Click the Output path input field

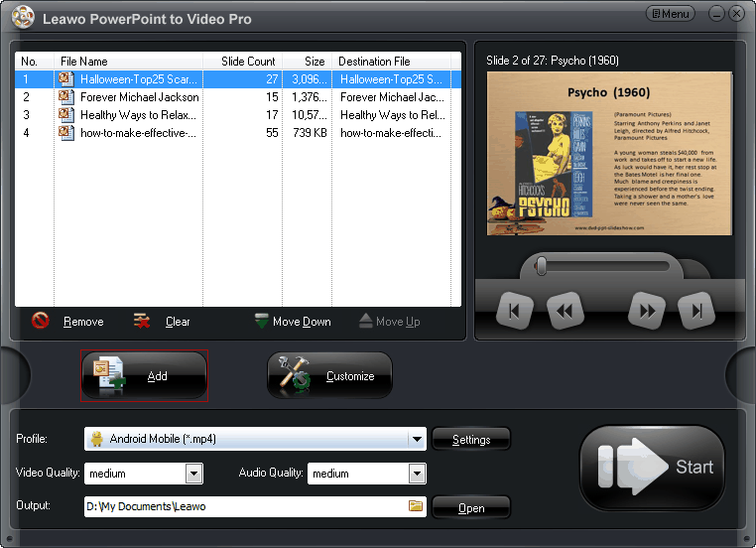[x=255, y=506]
